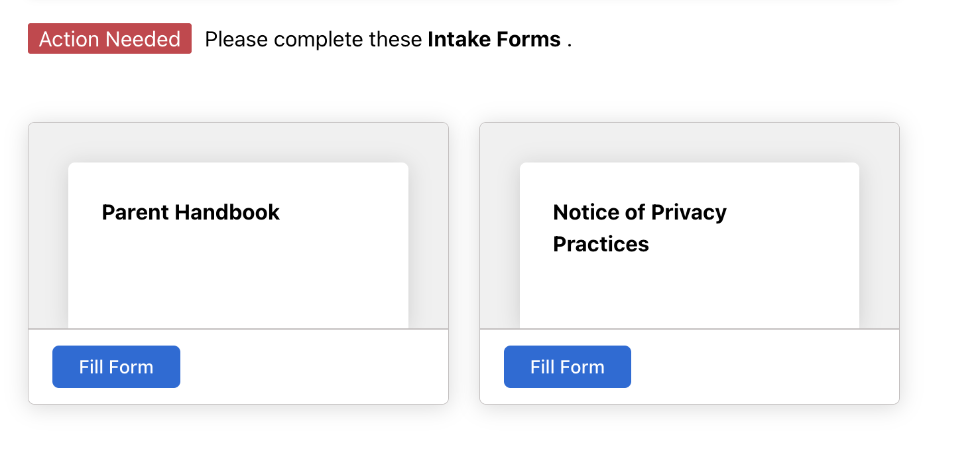980x455 pixels.
Task: Click Fill Form under Notice of Privacy Practices
Action: [567, 367]
